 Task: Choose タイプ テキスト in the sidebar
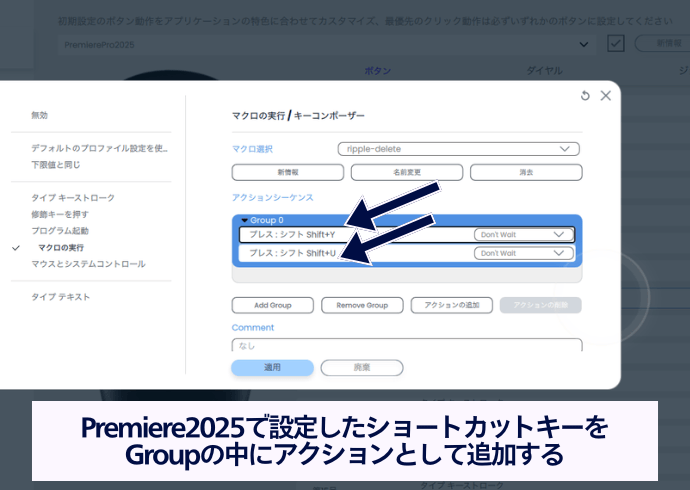61,297
